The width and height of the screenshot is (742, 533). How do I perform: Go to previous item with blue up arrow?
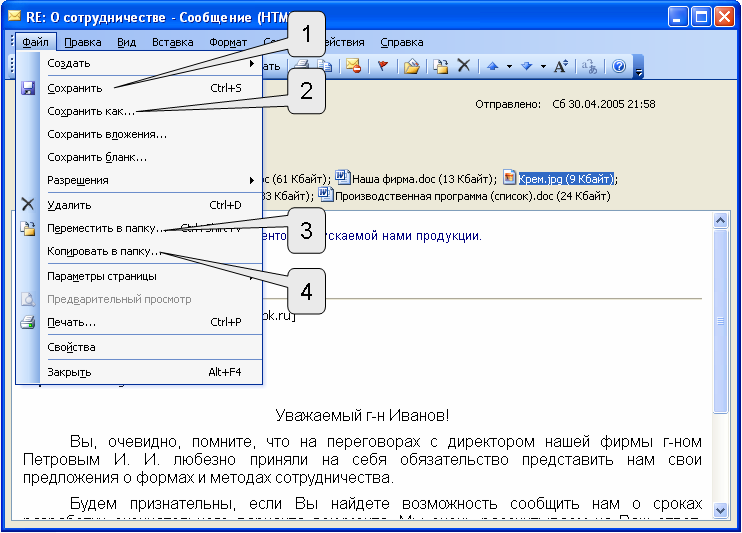click(x=493, y=66)
